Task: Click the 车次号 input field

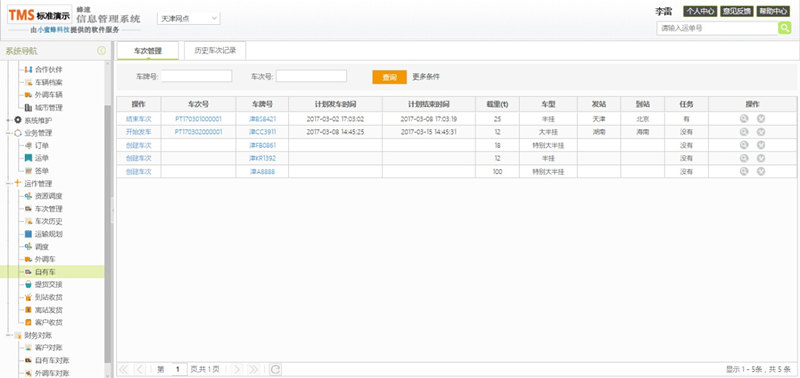Action: (x=311, y=77)
